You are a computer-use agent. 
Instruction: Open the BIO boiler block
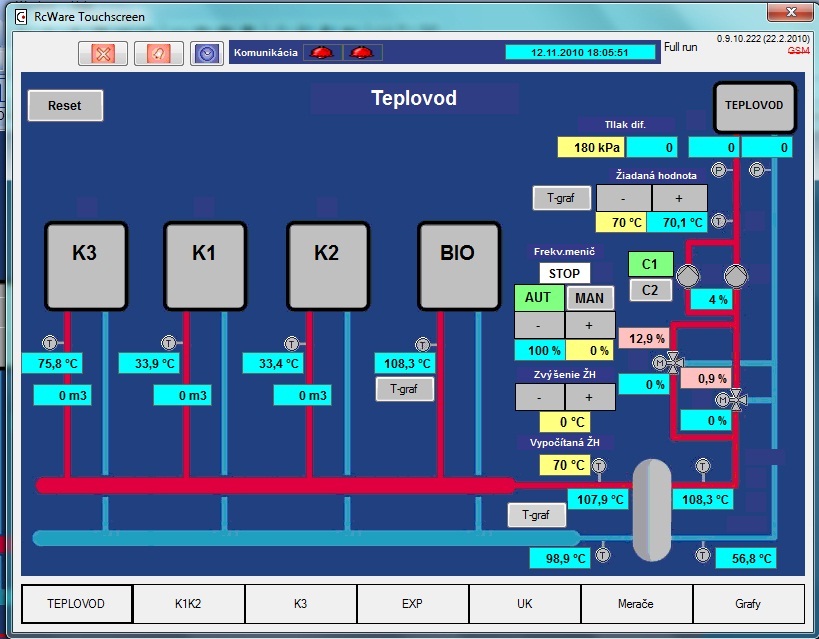tap(459, 266)
